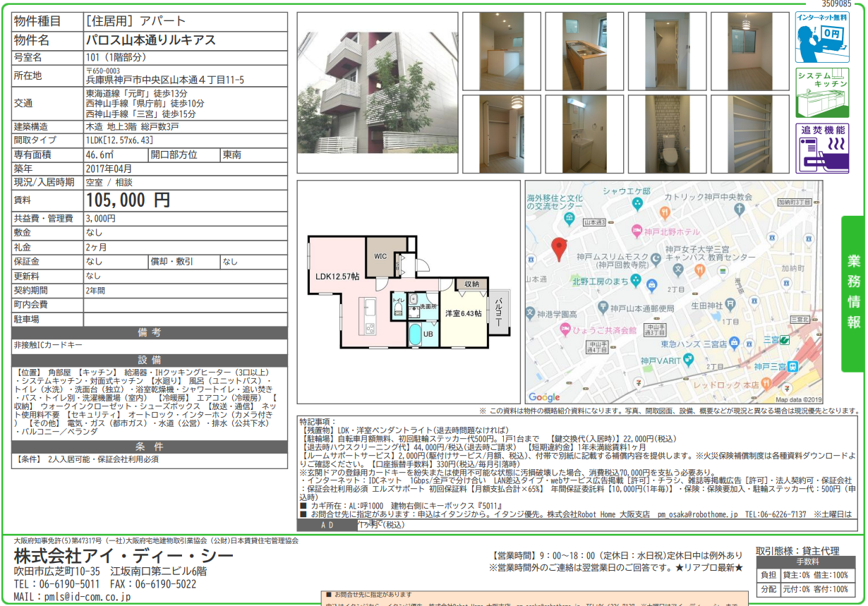Click the レッドロック 本店 restaurant marker
Screen dimensions: 868x606
[x=767, y=384]
